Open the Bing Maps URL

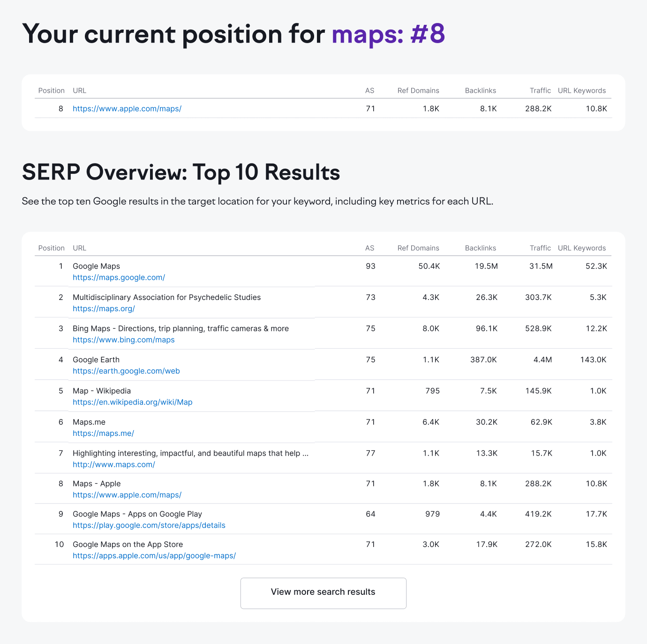[123, 340]
